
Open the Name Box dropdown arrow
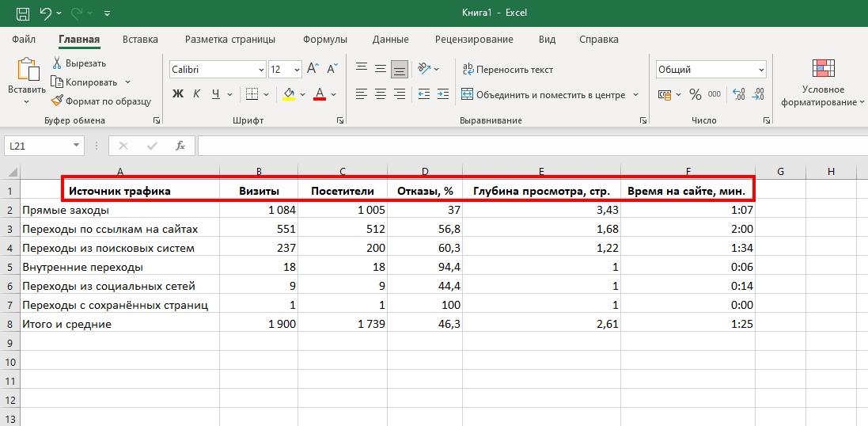[x=76, y=146]
